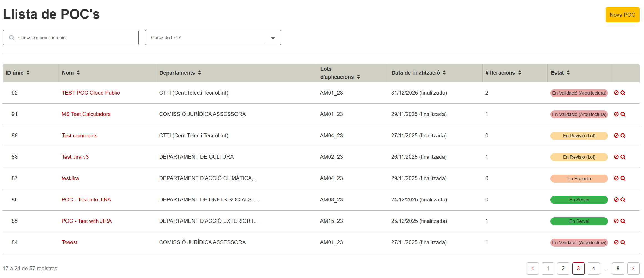Image resolution: width=644 pixels, height=278 pixels.
Task: Select the magnifier icon on the Teeest row
Action: coord(623,242)
